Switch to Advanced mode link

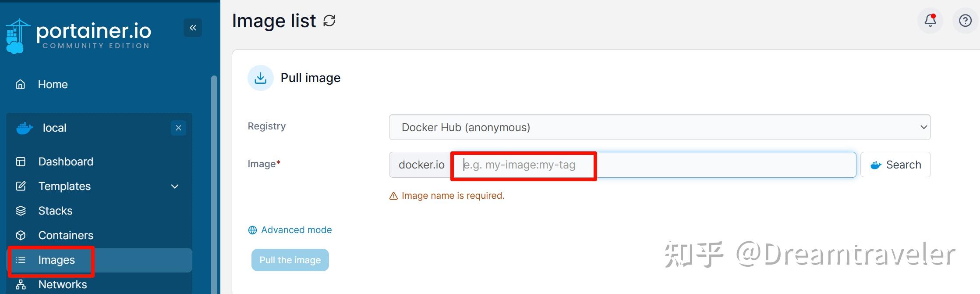pos(296,230)
